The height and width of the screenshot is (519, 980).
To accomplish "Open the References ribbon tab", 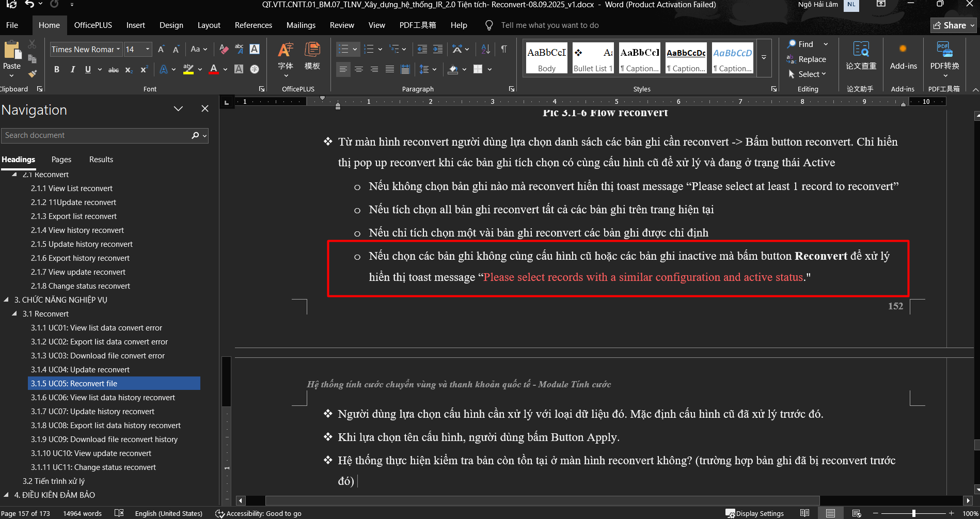I will pyautogui.click(x=253, y=25).
